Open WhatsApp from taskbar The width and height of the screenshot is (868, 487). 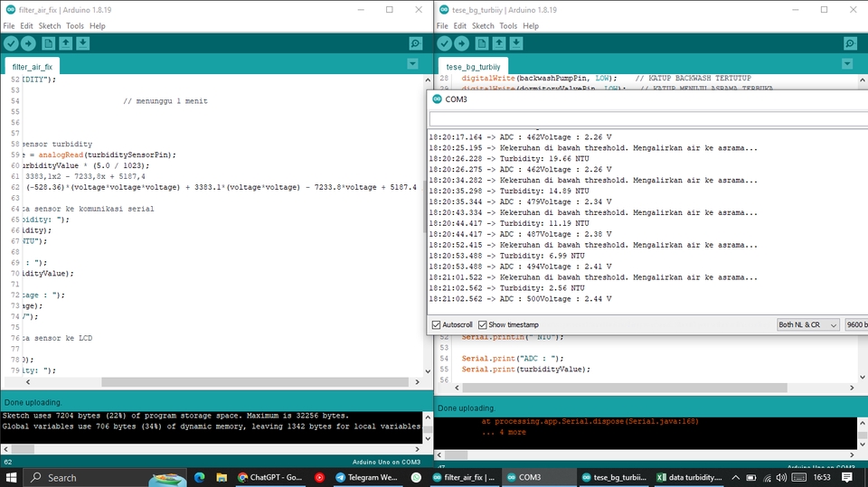(x=416, y=477)
